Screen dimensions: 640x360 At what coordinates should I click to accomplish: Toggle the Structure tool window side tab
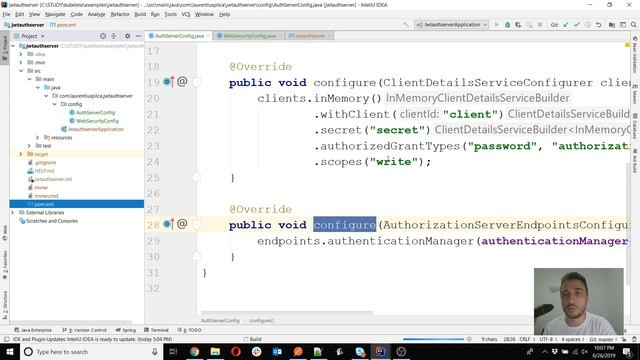click(x=5, y=304)
